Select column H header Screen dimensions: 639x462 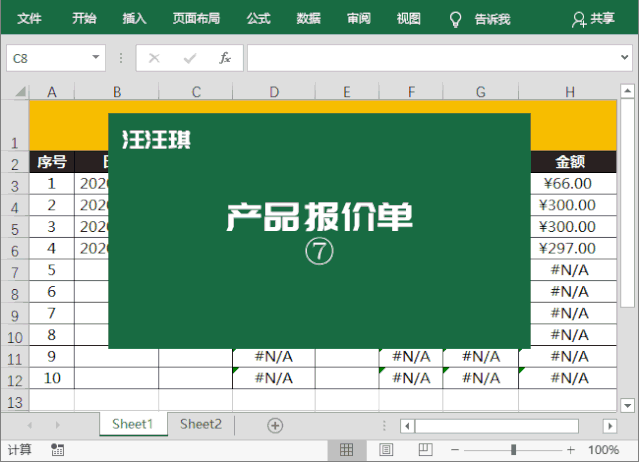pyautogui.click(x=569, y=92)
